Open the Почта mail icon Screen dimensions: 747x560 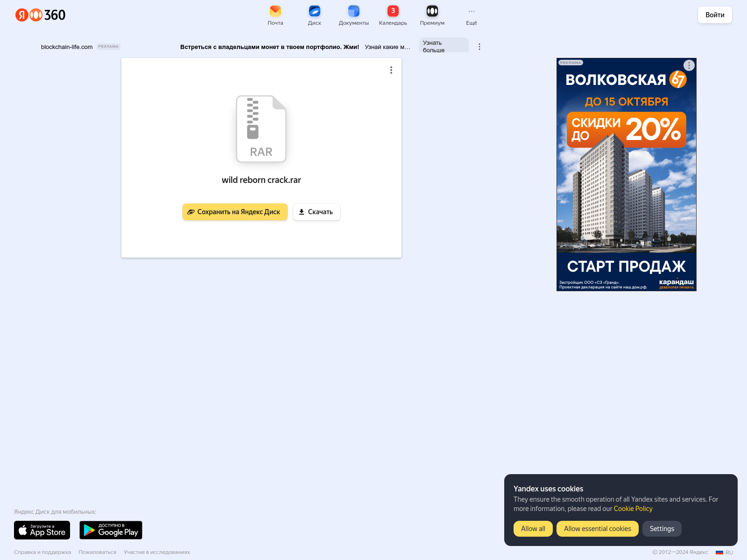275,15
